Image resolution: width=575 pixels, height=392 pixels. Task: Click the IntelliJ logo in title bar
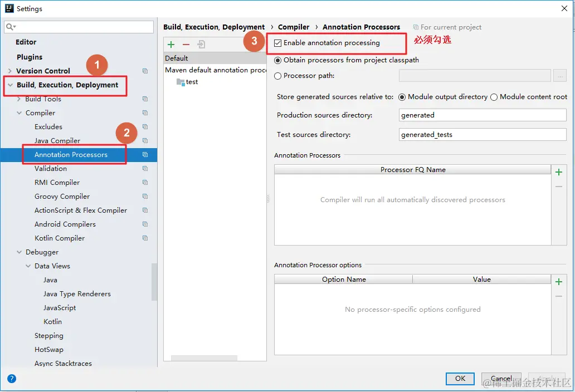(x=9, y=8)
